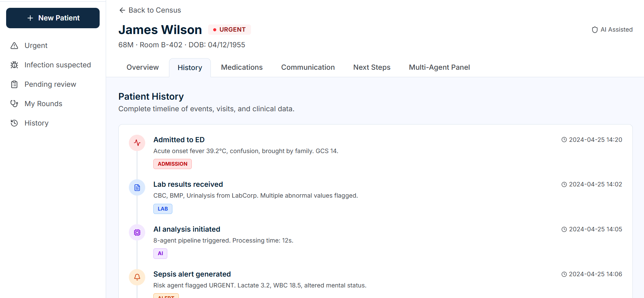Click the LAB tag badge
This screenshot has height=298, width=644.
tap(163, 209)
